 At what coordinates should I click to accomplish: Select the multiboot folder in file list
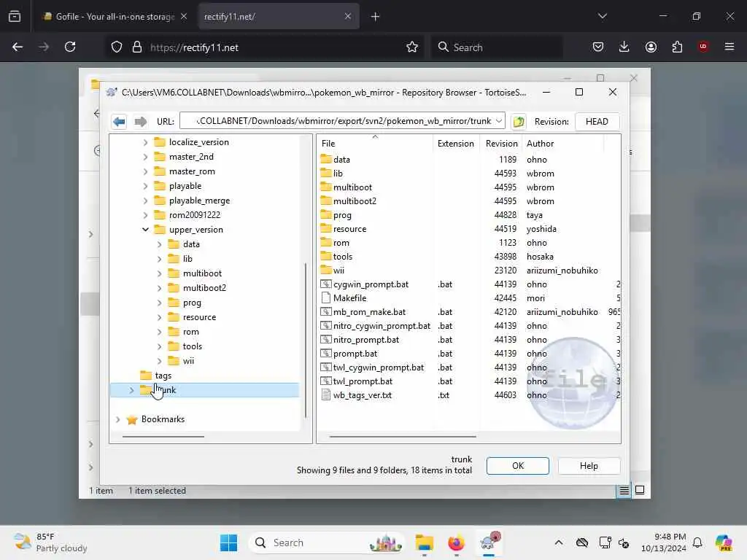tap(352, 187)
